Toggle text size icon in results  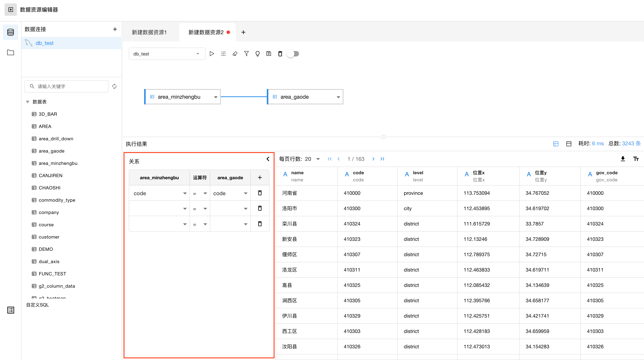click(636, 159)
